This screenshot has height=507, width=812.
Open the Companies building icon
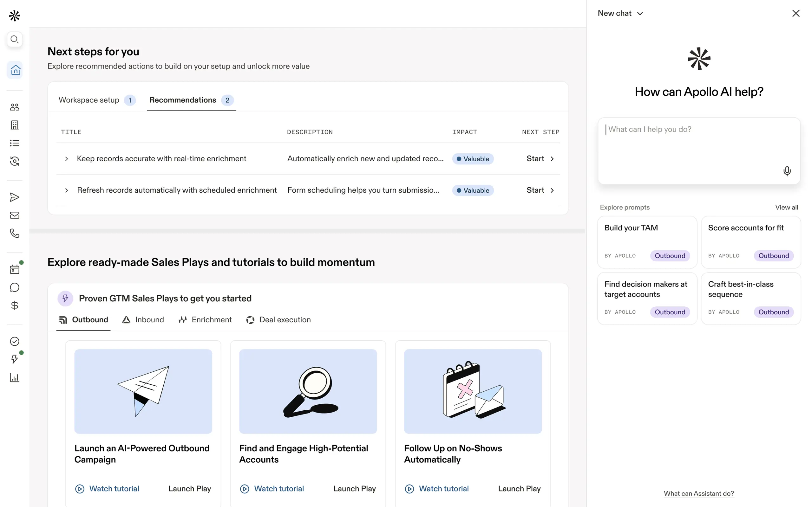14,125
